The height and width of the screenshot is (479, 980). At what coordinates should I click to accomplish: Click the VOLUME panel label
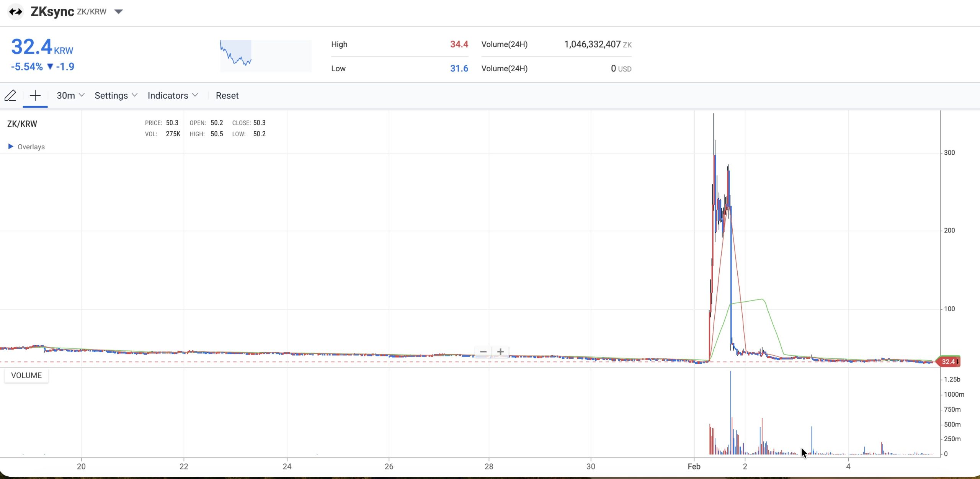26,375
